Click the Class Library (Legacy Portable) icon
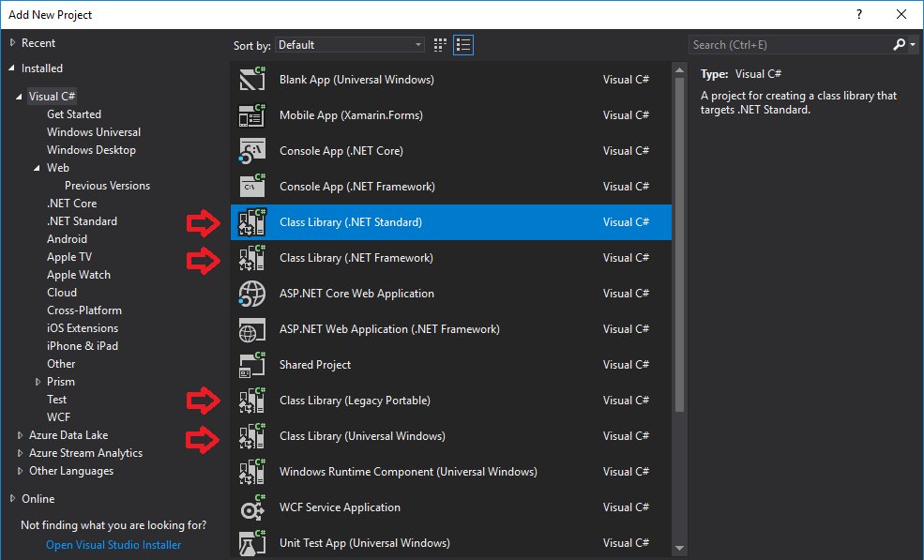924x560 pixels. [252, 401]
